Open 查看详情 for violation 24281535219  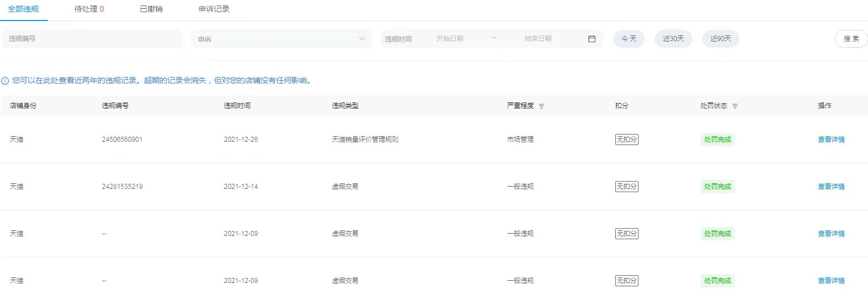831,187
